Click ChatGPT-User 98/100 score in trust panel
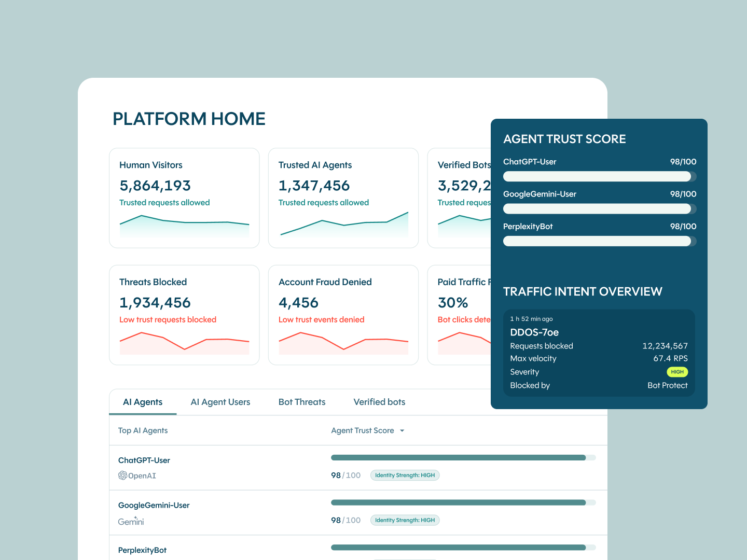This screenshot has height=560, width=747. click(683, 162)
